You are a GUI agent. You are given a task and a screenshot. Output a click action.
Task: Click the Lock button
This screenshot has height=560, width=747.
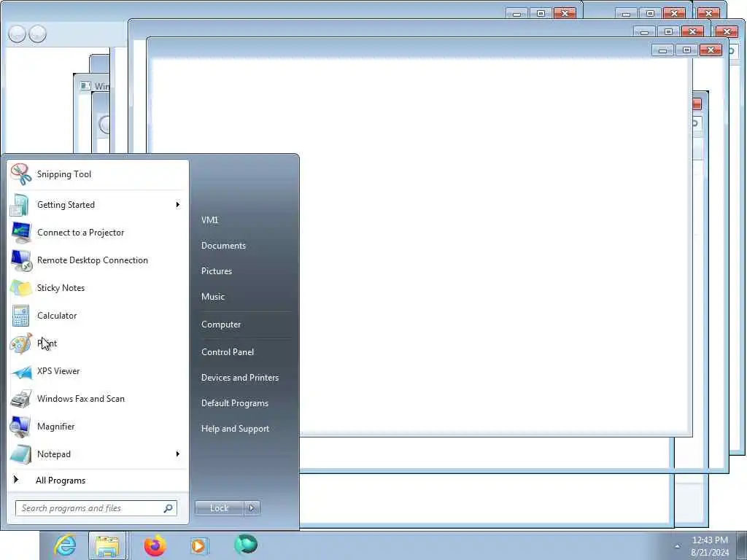coord(219,508)
